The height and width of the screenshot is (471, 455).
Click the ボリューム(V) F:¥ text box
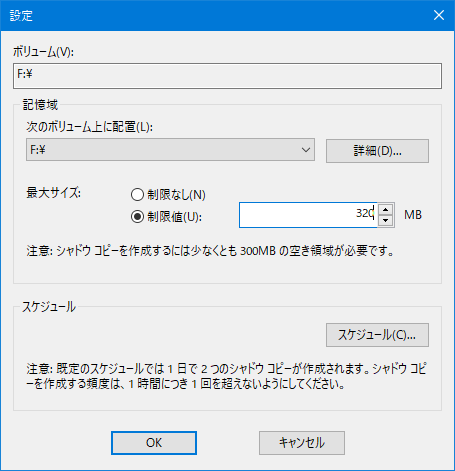click(227, 76)
